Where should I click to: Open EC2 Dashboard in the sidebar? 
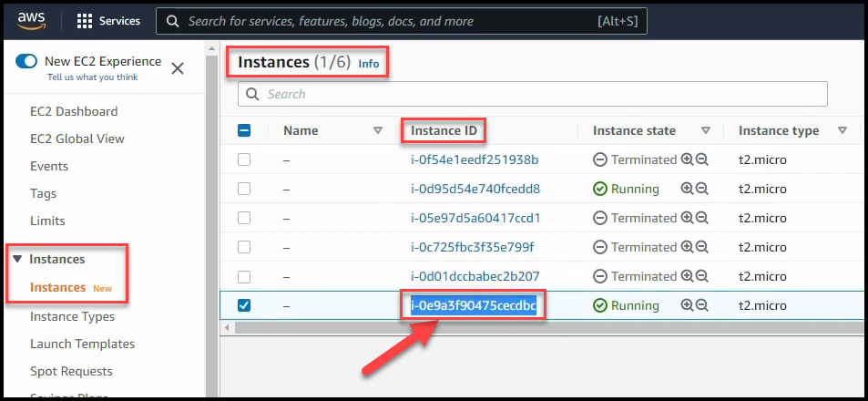click(x=74, y=111)
